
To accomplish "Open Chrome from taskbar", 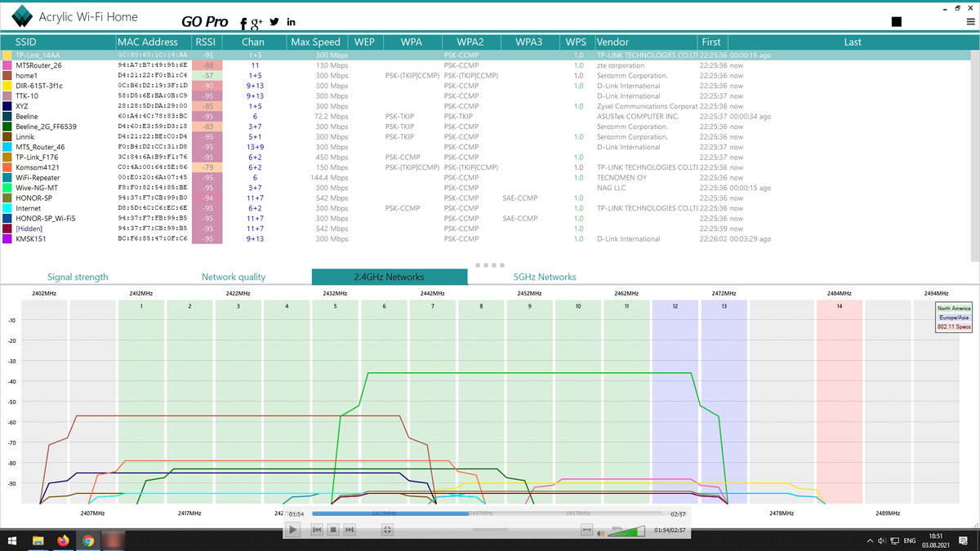I will click(87, 541).
